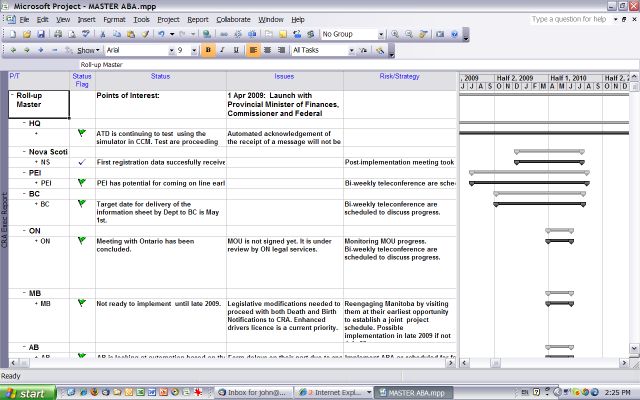The image size is (640, 400).
Task: Open the Report menu
Action: pos(198,20)
